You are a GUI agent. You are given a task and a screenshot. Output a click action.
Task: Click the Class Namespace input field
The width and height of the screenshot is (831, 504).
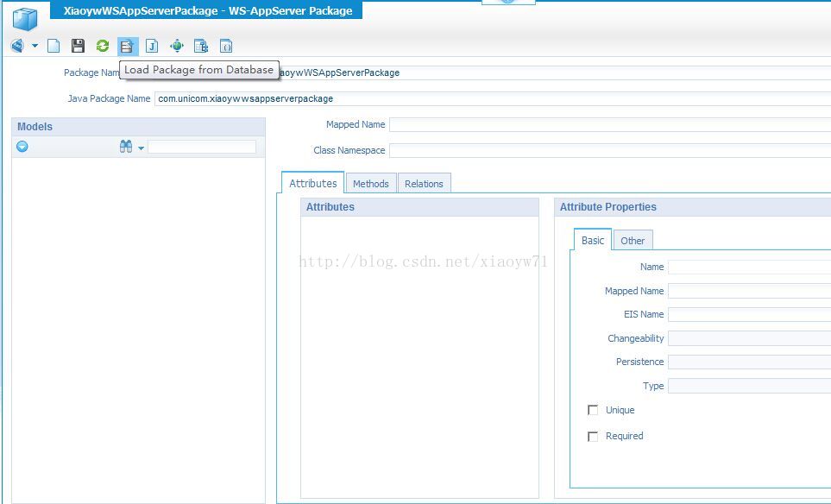point(610,150)
